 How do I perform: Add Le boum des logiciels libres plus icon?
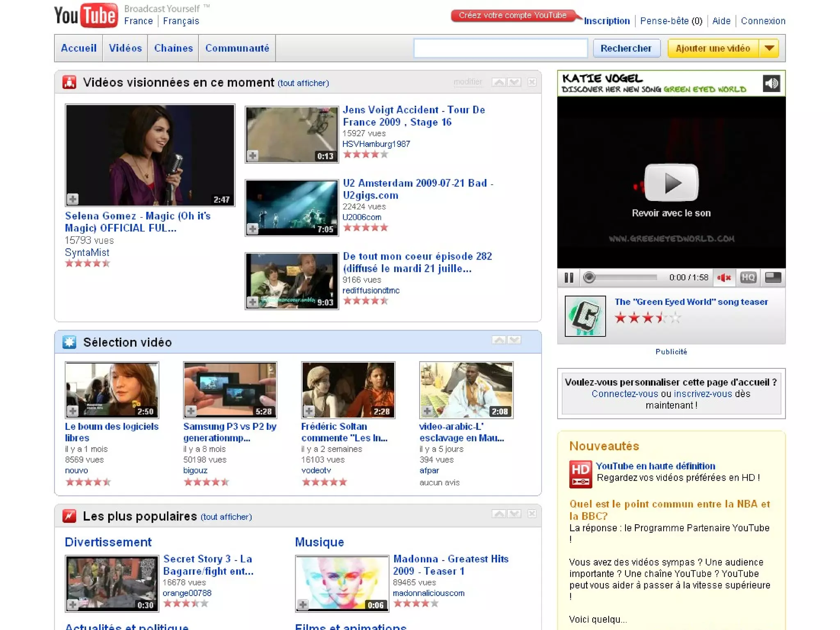click(73, 411)
